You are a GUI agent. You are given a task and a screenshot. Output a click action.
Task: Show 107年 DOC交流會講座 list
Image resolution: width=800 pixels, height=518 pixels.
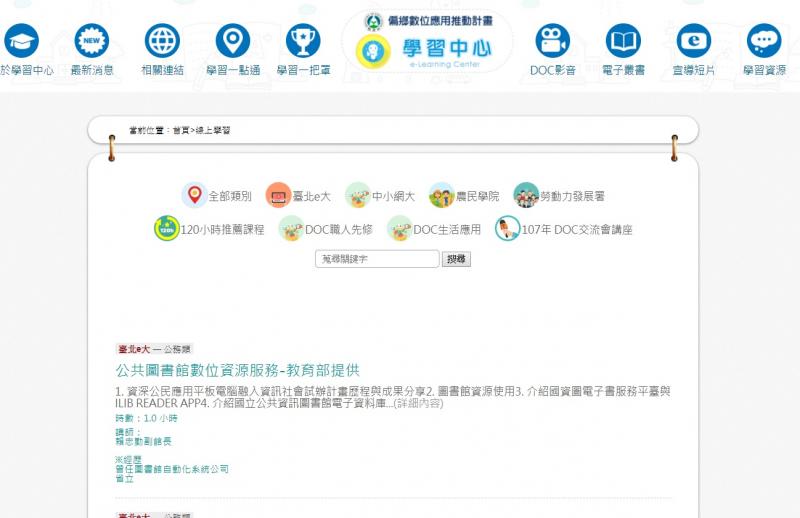[x=577, y=230]
